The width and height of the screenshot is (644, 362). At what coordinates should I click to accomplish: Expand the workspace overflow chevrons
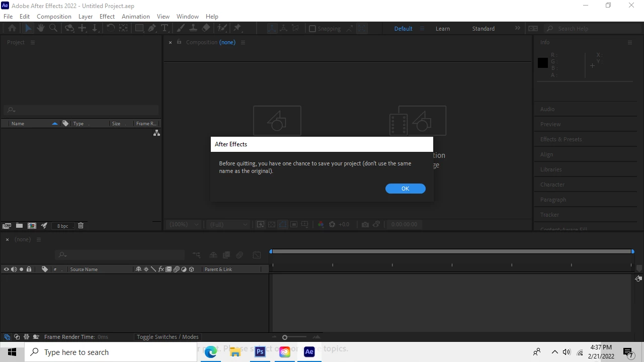(517, 28)
